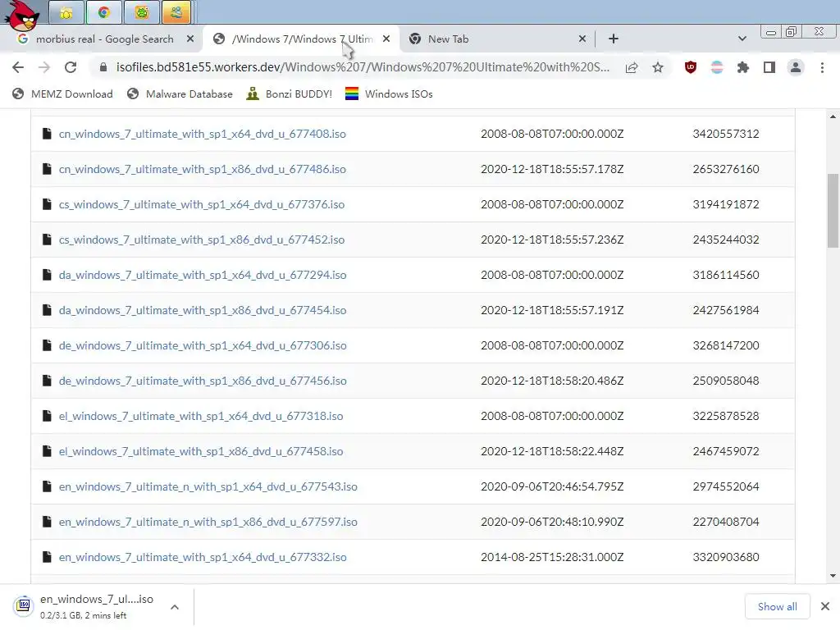840x630 pixels.
Task: Download el_windows_7_ultimate x86 677458 iso
Action: click(x=201, y=452)
